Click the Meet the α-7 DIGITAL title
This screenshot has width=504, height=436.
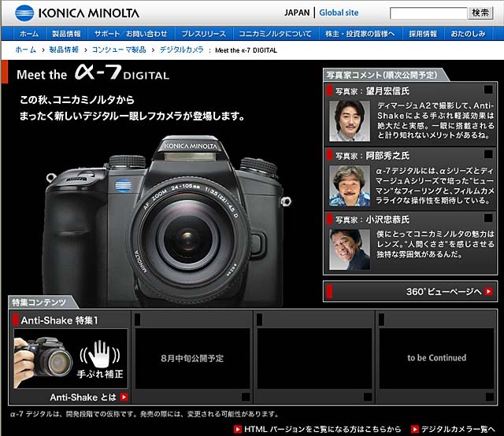[x=93, y=73]
